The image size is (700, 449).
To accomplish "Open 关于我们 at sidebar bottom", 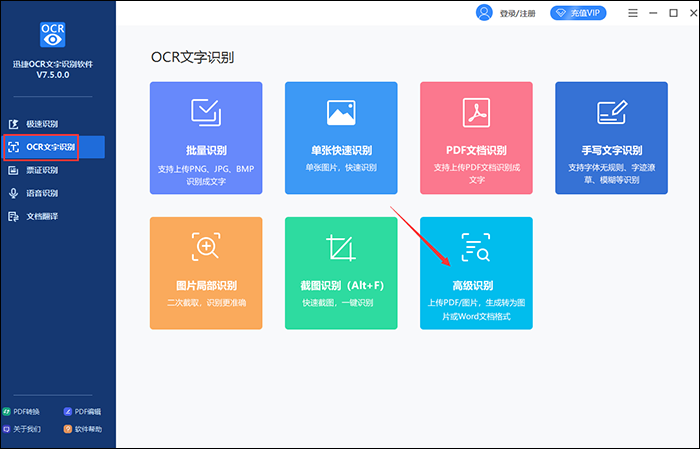I will coord(21,429).
